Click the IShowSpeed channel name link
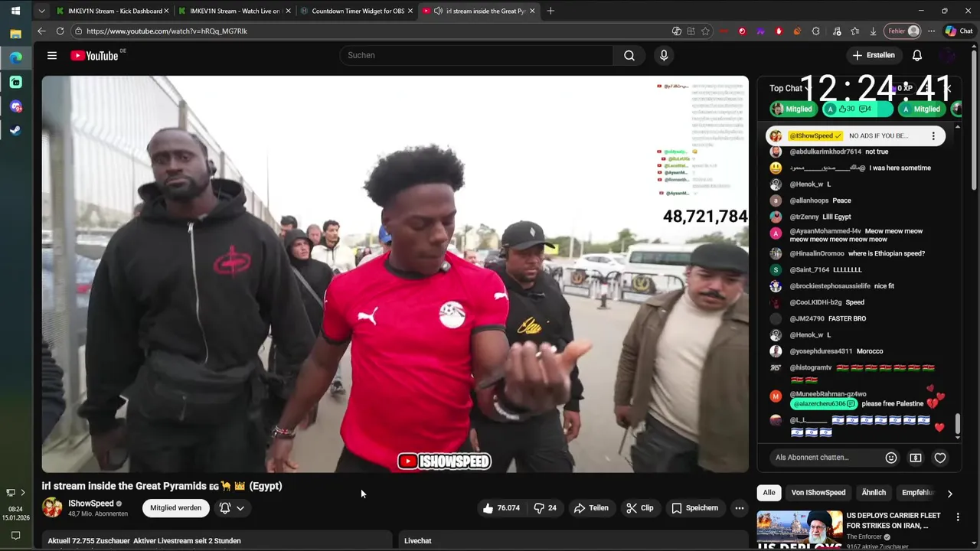 (91, 504)
